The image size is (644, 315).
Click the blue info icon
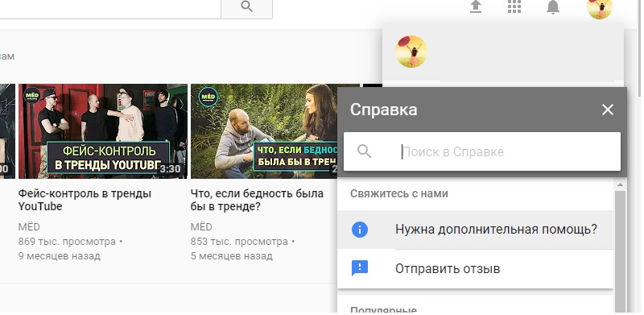(x=360, y=230)
